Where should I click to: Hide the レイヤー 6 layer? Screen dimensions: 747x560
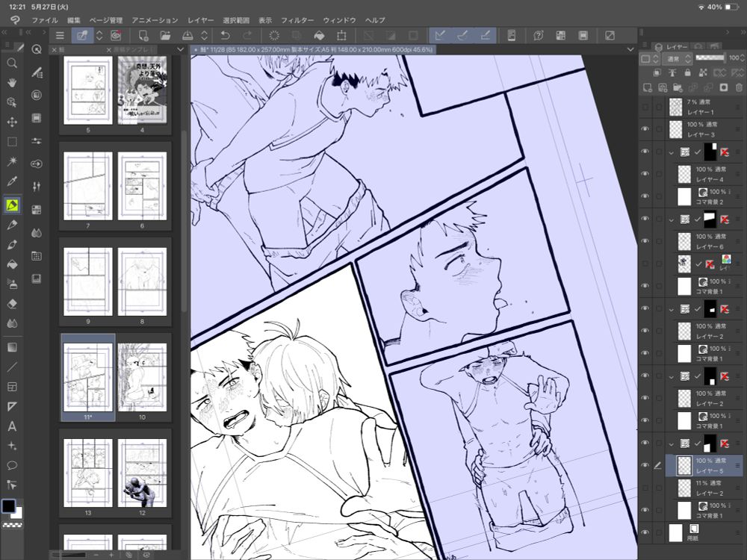point(645,241)
